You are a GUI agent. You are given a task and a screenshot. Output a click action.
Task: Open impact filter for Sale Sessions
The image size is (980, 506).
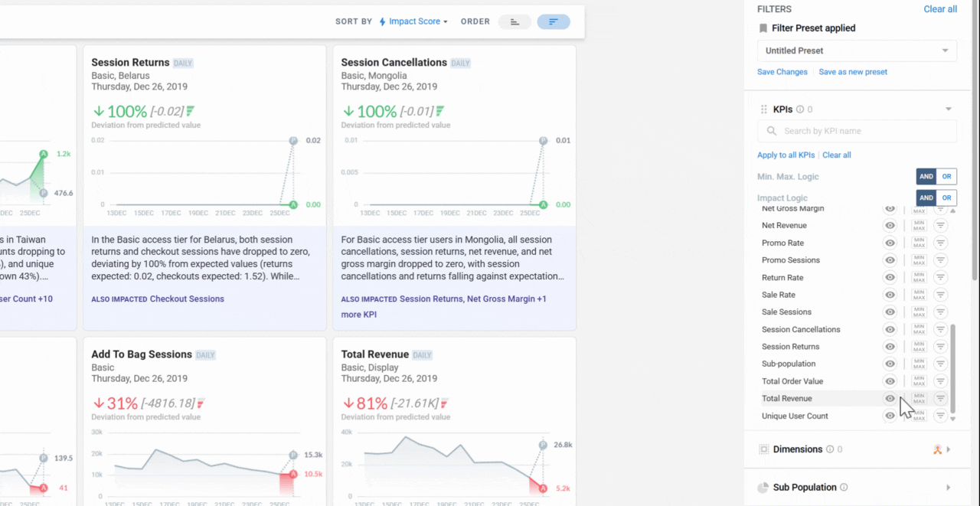[941, 312]
